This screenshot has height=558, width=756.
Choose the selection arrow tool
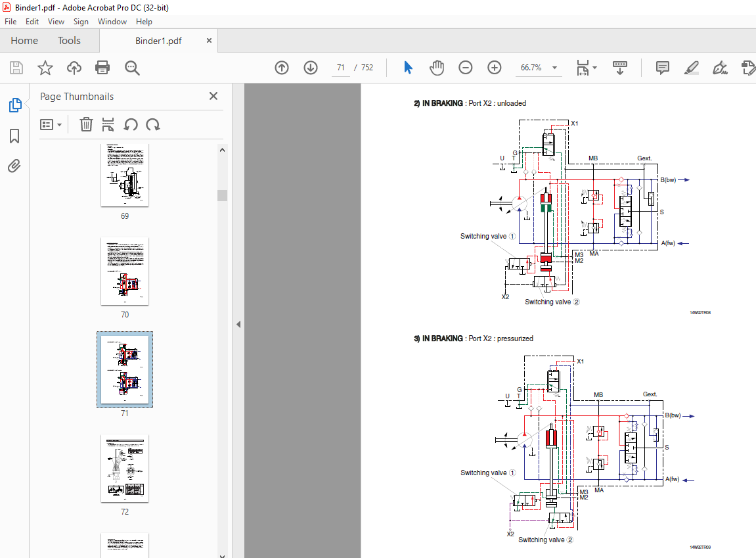click(408, 68)
